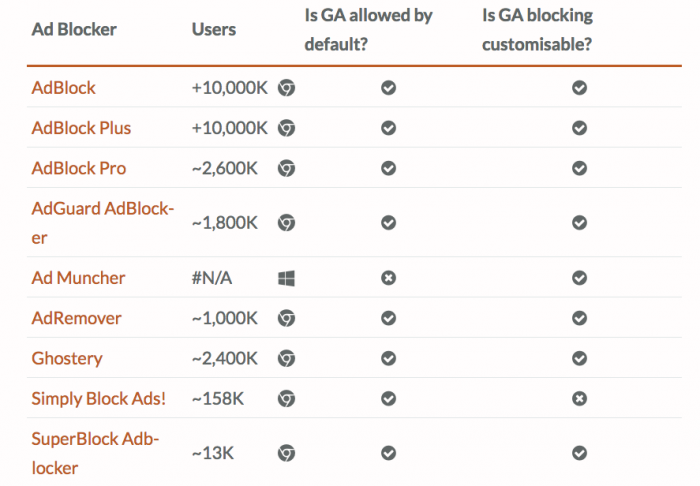The height and width of the screenshot is (486, 700).
Task: Click Simply Block Ads! customisable cross mark
Action: (579, 398)
